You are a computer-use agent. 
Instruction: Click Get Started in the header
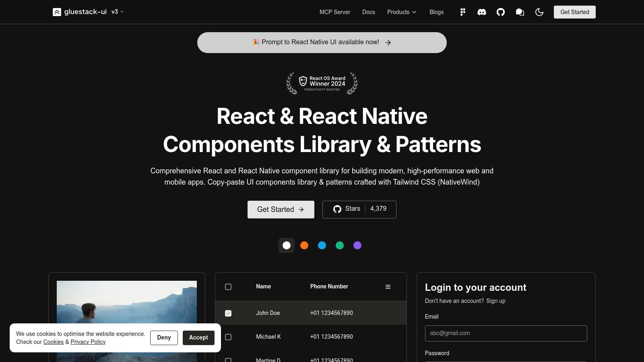[x=575, y=12]
